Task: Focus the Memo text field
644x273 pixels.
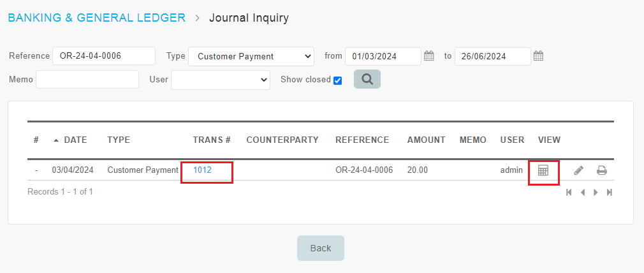Action: [87, 80]
